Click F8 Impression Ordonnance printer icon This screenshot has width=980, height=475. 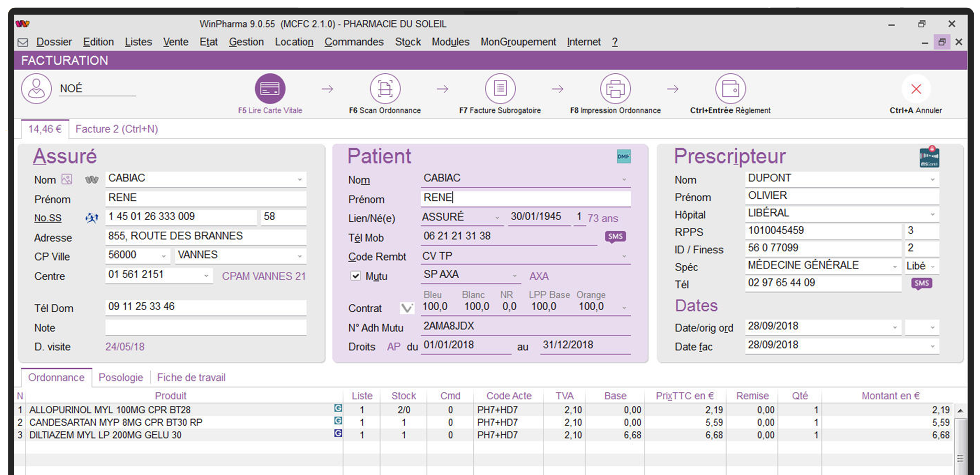tap(616, 88)
